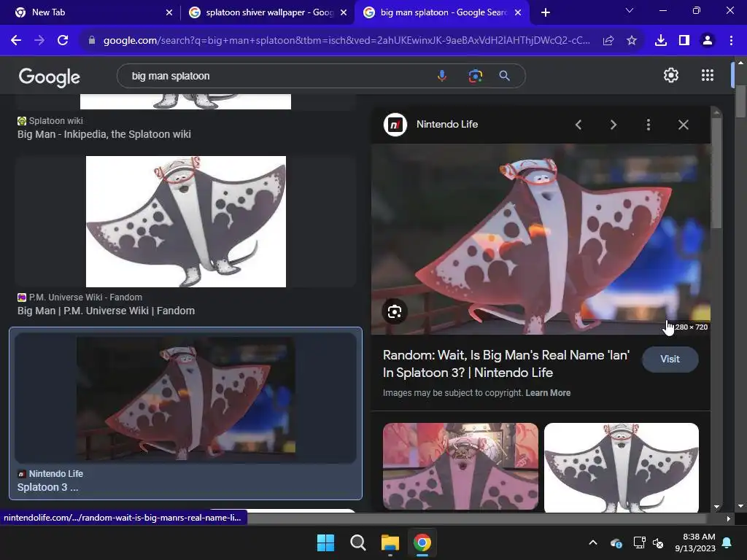Screen dimensions: 747x560
Task: Visit the Nintendo Life article
Action: click(x=670, y=359)
